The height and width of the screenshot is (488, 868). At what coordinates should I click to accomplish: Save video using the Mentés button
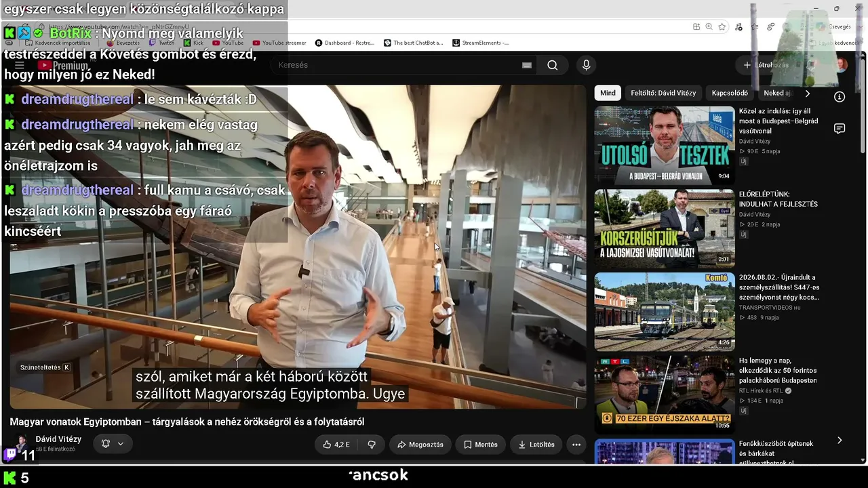[x=480, y=445]
